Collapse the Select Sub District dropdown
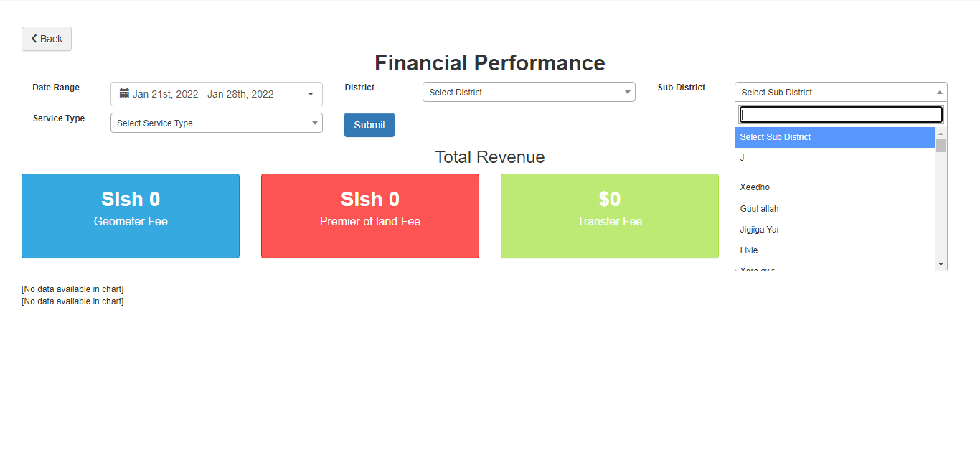This screenshot has width=980, height=473. (841, 92)
